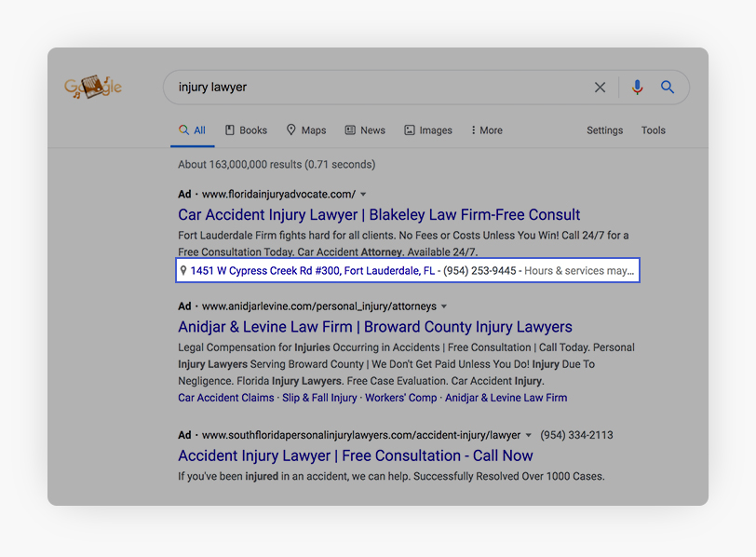Click the blue magnifier search button
The image size is (756, 557).
pos(668,88)
